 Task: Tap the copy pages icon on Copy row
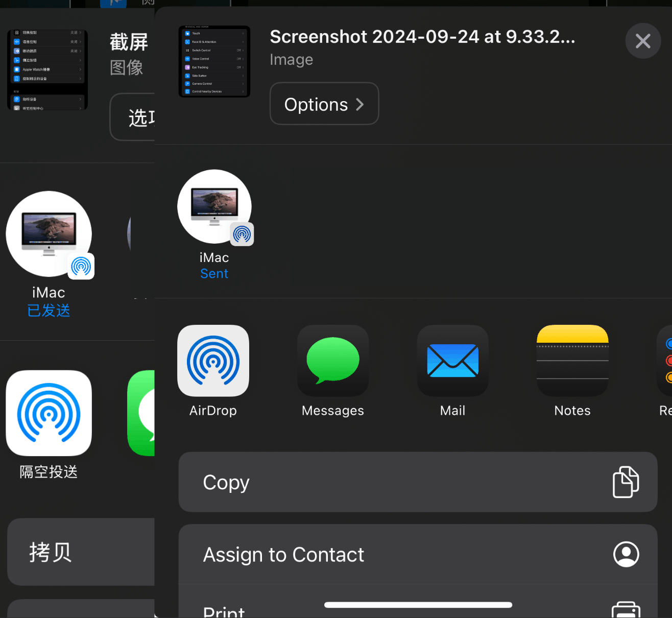pyautogui.click(x=626, y=481)
